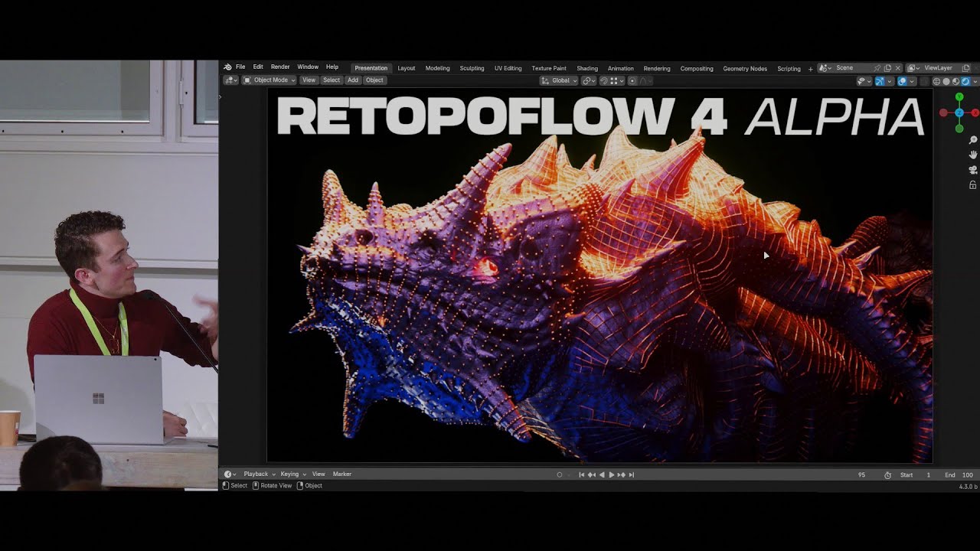Click the current frame 95 field
This screenshot has width=980, height=551.
coord(861,475)
